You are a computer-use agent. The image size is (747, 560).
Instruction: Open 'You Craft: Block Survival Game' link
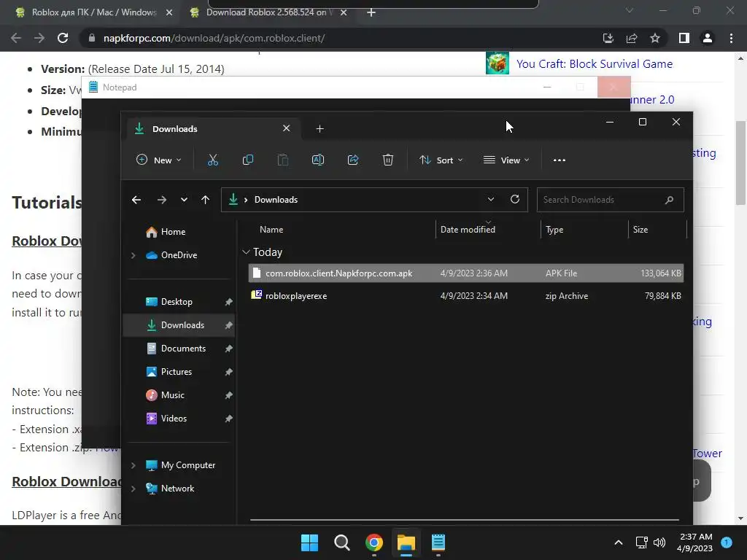(595, 64)
